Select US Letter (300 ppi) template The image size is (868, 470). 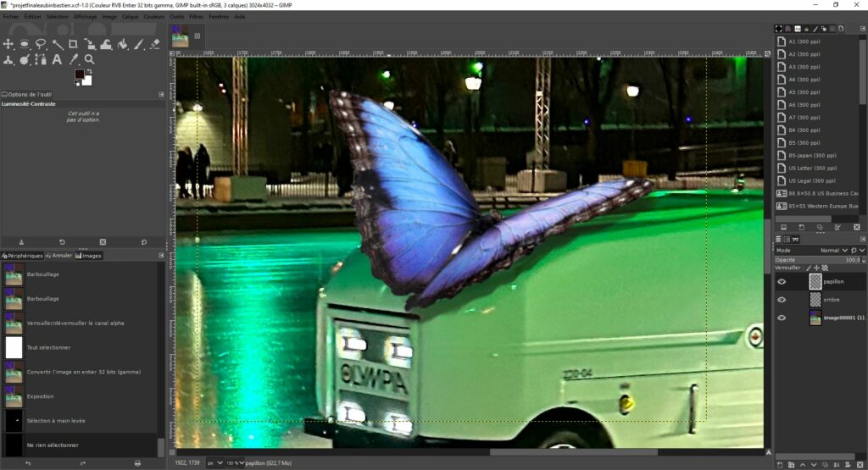coord(811,169)
